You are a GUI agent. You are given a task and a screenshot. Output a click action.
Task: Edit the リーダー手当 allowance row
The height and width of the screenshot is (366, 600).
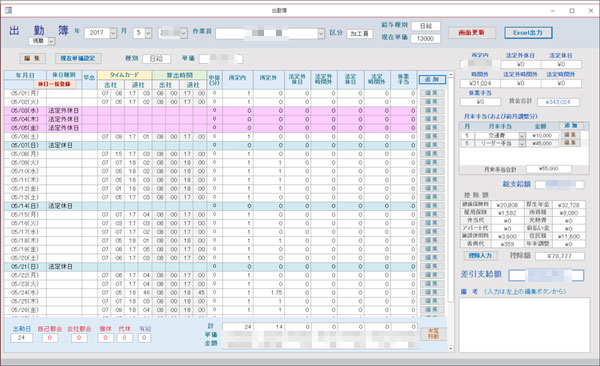[570, 143]
